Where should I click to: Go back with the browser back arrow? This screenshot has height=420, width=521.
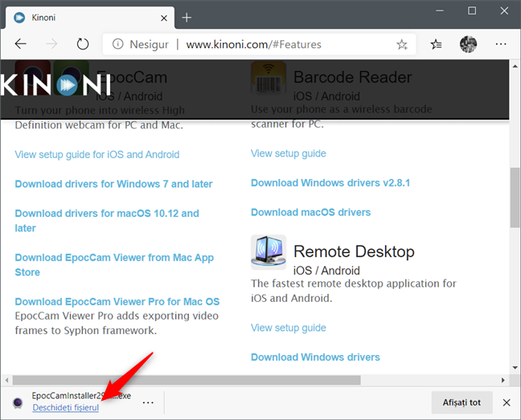tap(21, 44)
